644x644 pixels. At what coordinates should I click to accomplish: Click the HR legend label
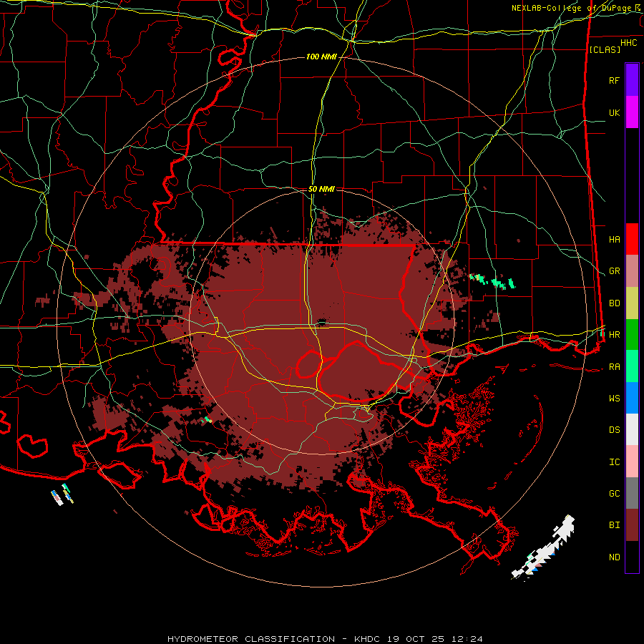[614, 335]
